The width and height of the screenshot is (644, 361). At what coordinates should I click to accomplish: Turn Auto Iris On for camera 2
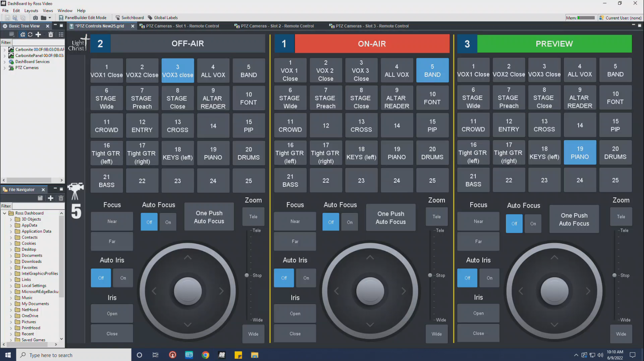[123, 278]
